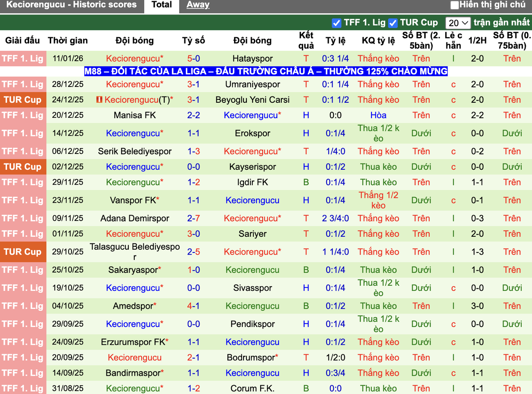The image size is (532, 394).
Task: Select the TUR Cup label dated 29/10/25
Action: tap(22, 252)
